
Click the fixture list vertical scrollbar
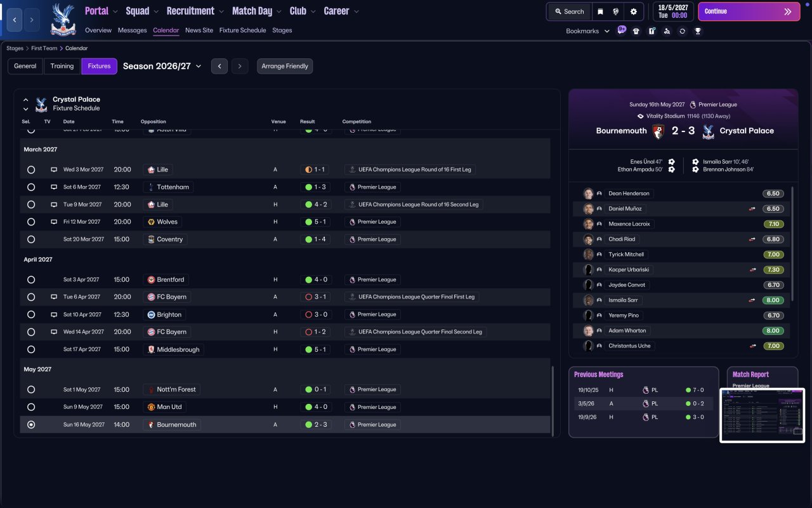(x=553, y=400)
